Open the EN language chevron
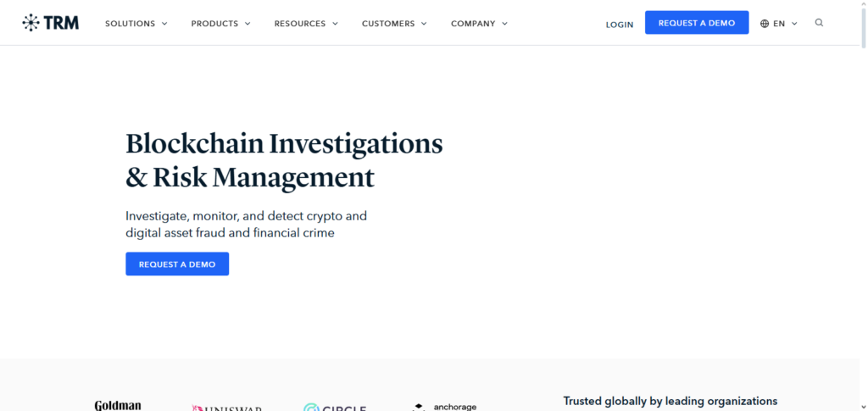 tap(794, 24)
